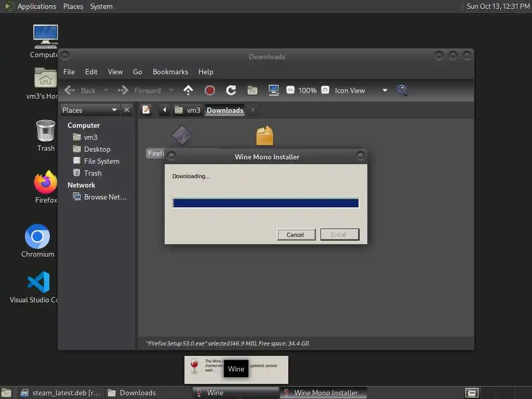
Task: Open the Applications menu logo icon
Action: 9,6
